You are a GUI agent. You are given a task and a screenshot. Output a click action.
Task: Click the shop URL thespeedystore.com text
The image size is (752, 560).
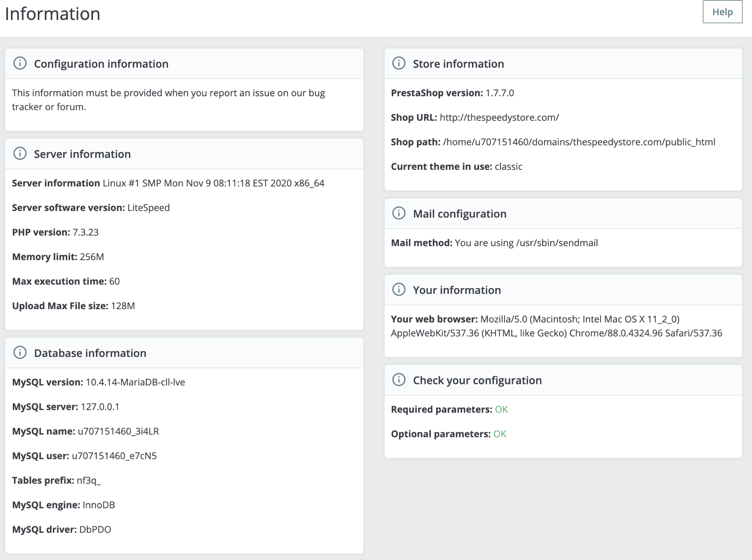(x=499, y=117)
